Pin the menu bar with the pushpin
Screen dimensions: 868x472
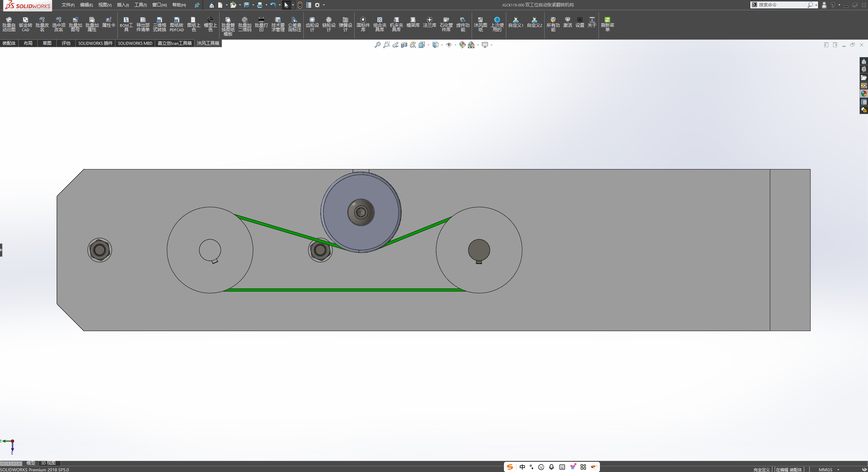pyautogui.click(x=197, y=5)
